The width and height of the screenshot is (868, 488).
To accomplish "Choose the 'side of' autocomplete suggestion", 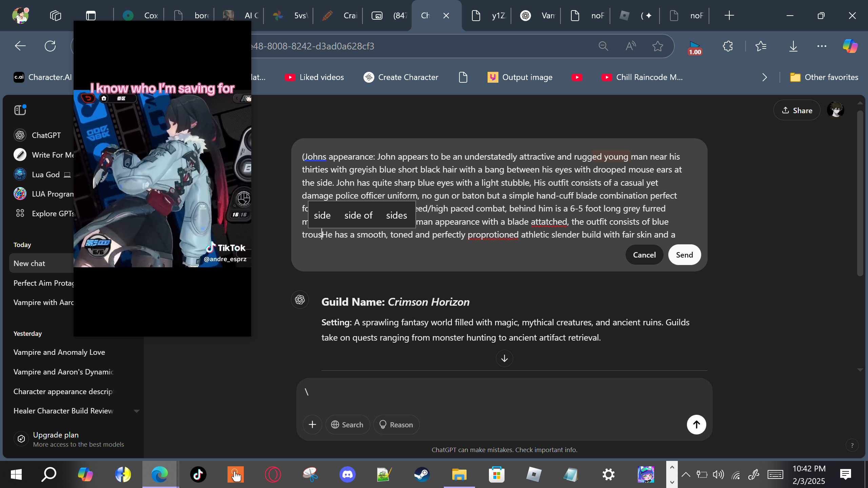I will [358, 216].
